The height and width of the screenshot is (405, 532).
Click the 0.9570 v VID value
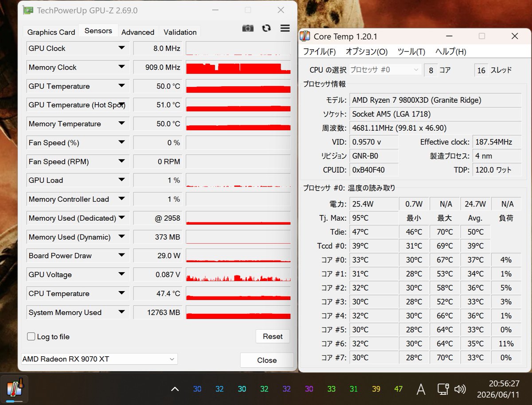coord(374,142)
